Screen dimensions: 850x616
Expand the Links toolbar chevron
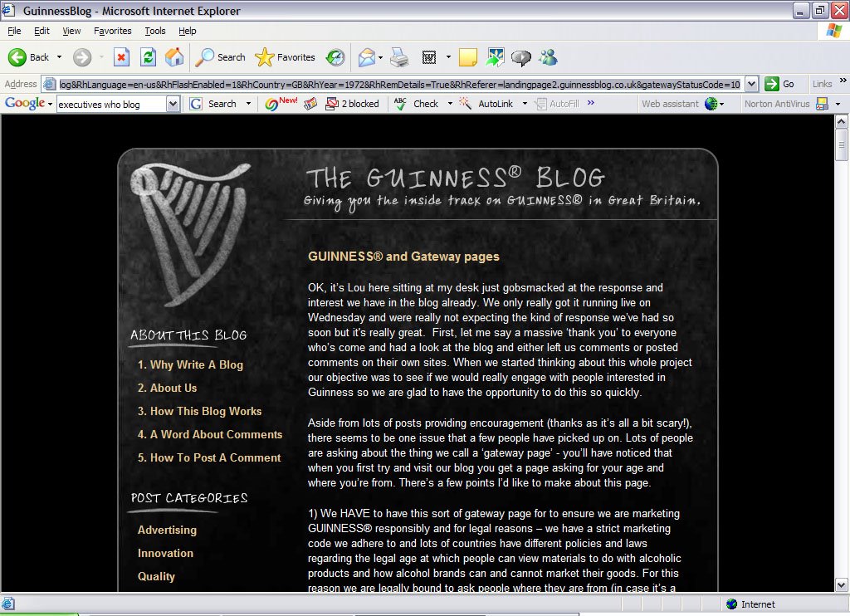(843, 81)
